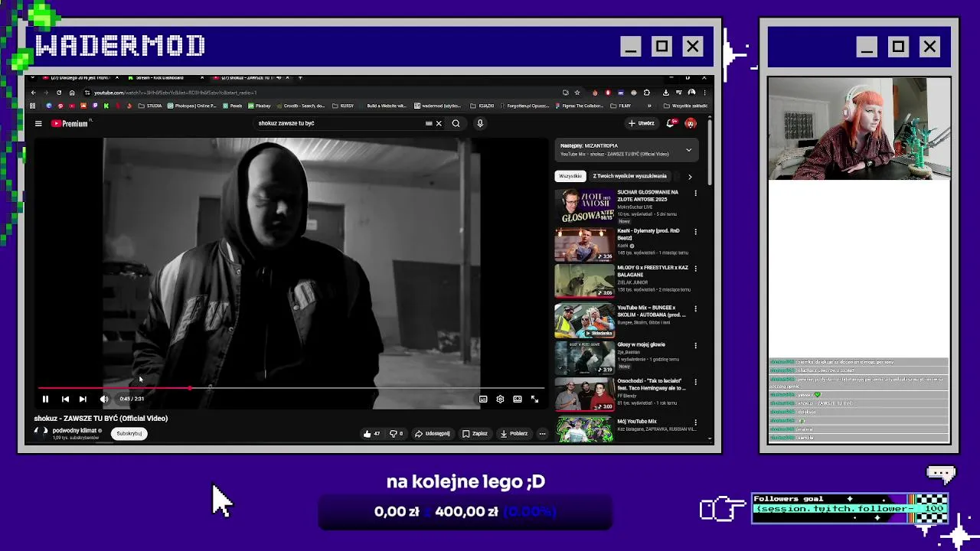This screenshot has height=551, width=980.
Task: Open Wszystkie zakładki folder
Action: coord(685,106)
